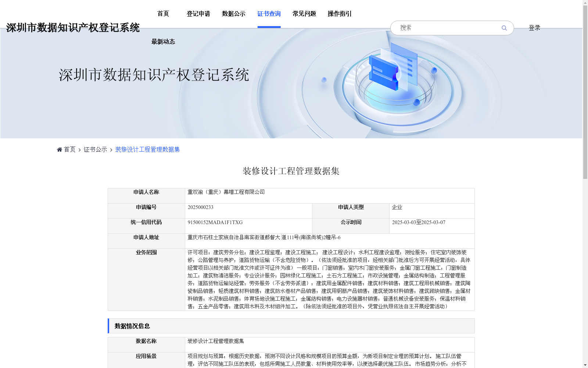Click the 公示时间 label cell
The image size is (588, 368).
pyautogui.click(x=351, y=226)
